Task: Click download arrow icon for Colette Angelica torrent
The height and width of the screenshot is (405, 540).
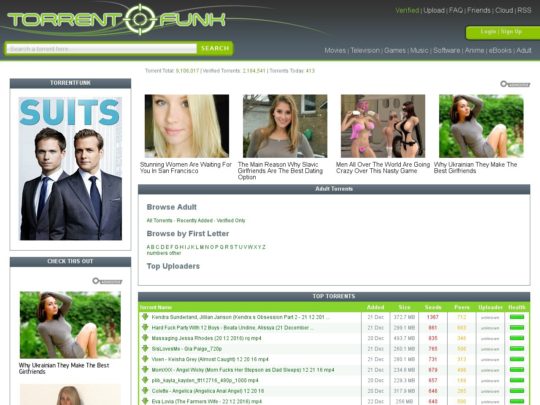Action: point(145,391)
